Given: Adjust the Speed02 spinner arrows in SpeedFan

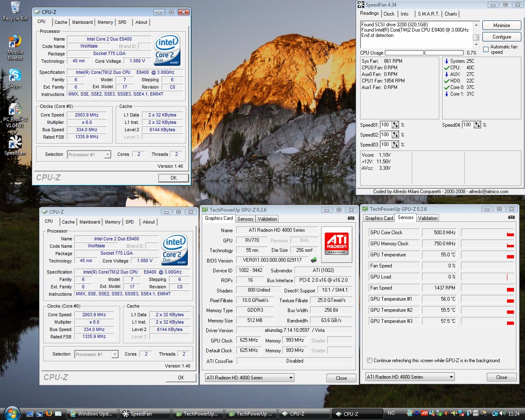Looking at the screenshot, I should coord(395,135).
